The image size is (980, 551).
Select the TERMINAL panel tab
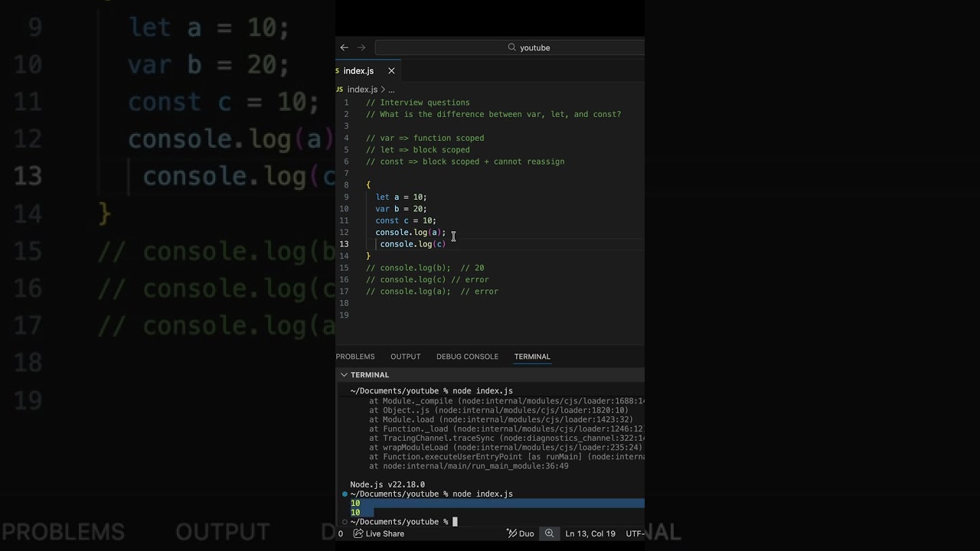(532, 357)
